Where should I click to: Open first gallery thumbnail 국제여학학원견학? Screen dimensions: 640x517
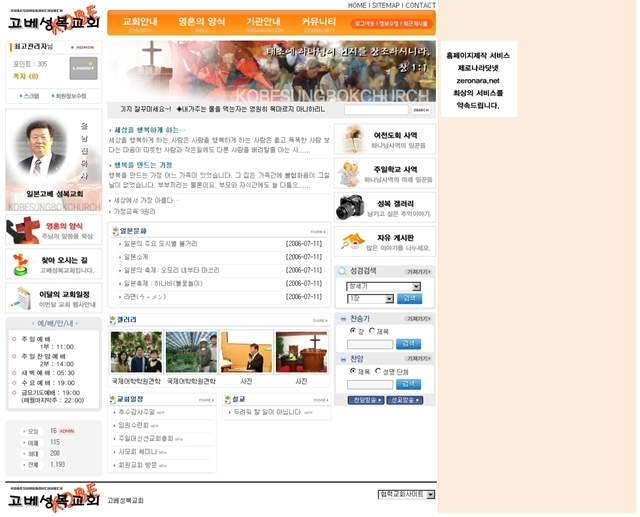[136, 352]
